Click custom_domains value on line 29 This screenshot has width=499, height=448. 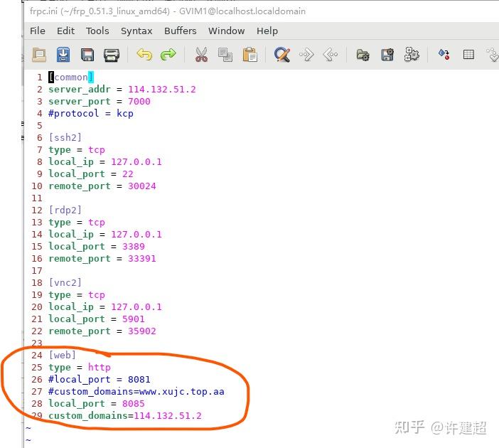click(168, 416)
